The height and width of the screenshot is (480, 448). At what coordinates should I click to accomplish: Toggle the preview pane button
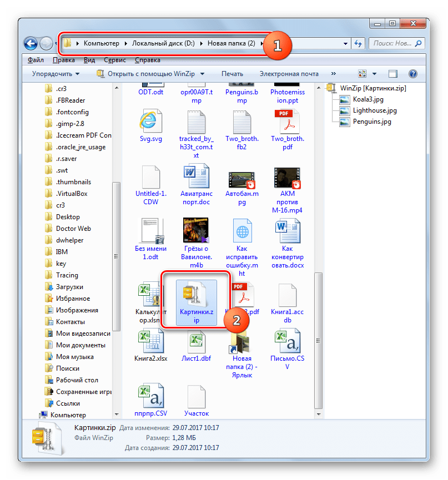pyautogui.click(x=393, y=74)
